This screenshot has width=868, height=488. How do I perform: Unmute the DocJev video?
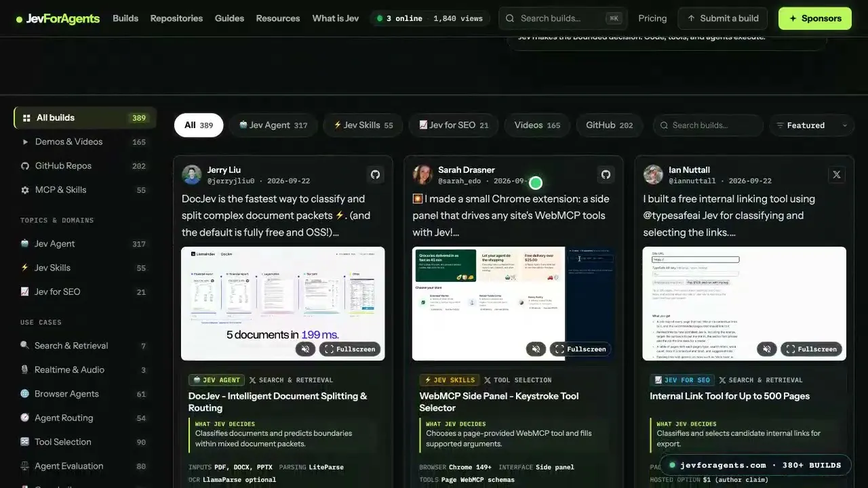(x=305, y=349)
